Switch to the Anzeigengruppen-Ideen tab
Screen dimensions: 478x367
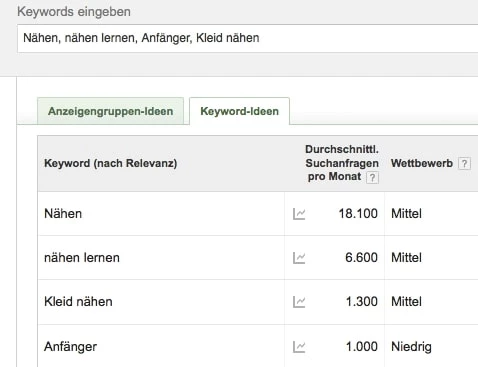110,111
